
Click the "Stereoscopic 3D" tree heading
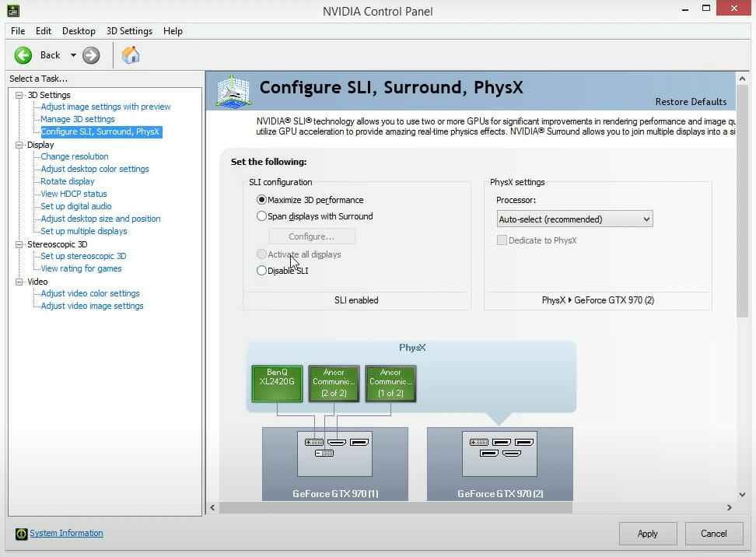coord(58,244)
